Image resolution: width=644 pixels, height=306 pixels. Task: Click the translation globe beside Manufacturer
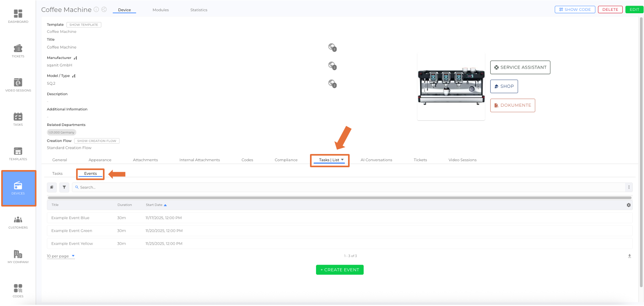tap(332, 65)
